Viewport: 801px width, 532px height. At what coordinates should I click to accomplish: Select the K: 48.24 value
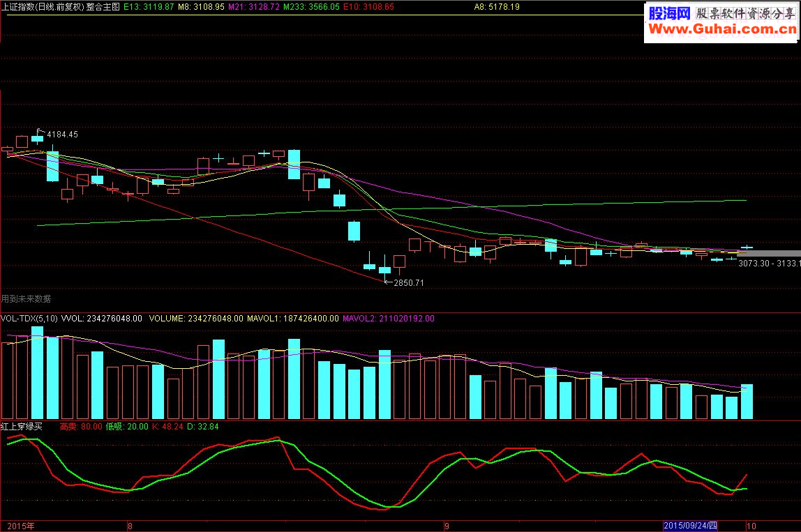[167, 426]
